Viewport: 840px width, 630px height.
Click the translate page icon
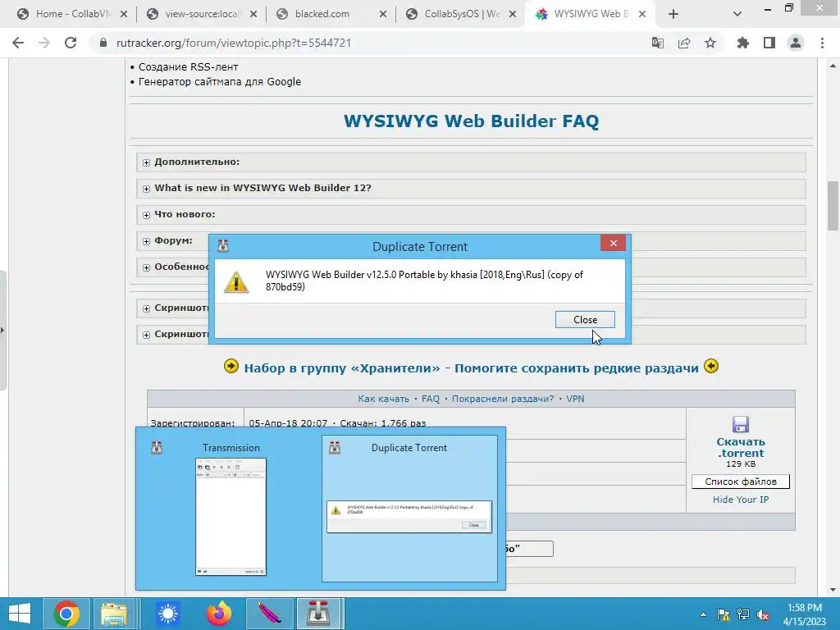[x=658, y=43]
